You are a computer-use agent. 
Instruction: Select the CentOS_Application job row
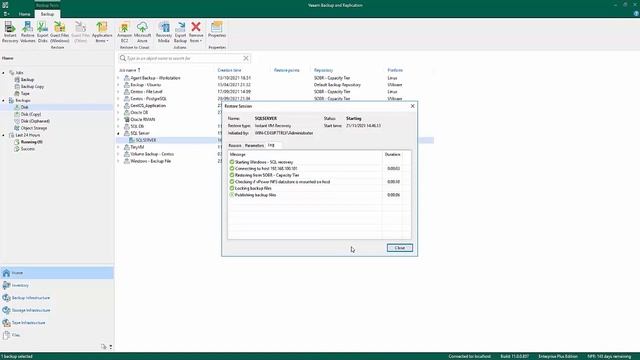[148, 106]
